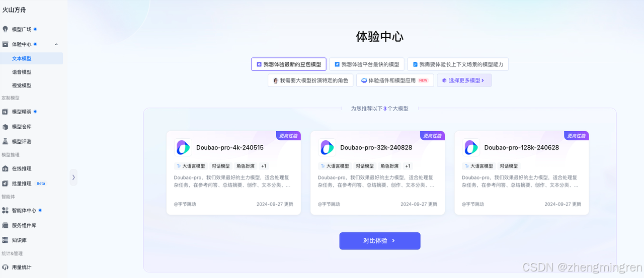
Task: Click the Doubao-pro-4k-240515 model logo
Action: click(183, 147)
